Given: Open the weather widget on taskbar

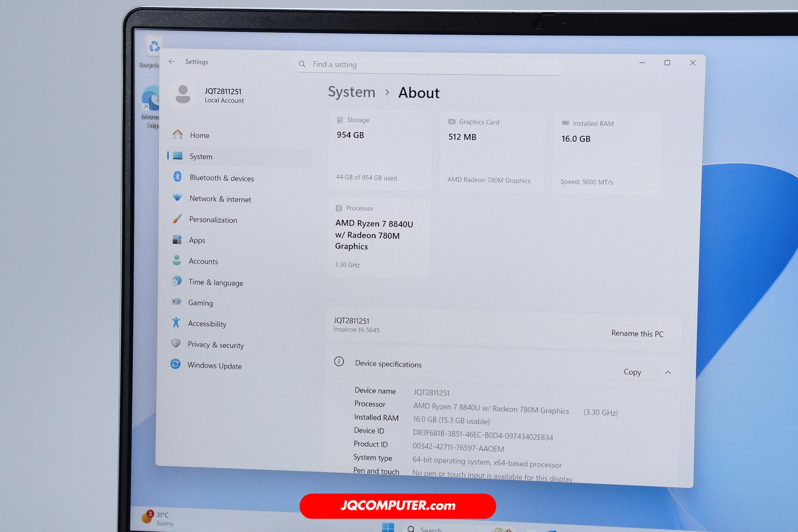Looking at the screenshot, I should click(158, 518).
